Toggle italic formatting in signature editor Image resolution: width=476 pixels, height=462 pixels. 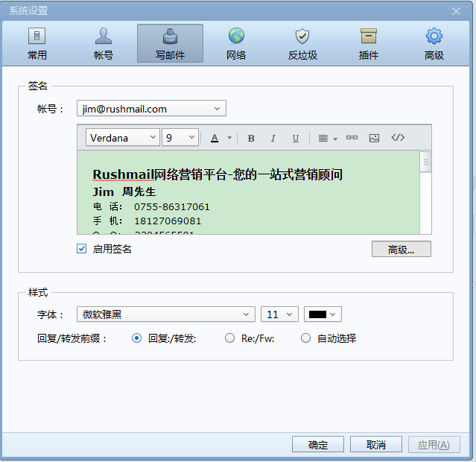pyautogui.click(x=273, y=138)
